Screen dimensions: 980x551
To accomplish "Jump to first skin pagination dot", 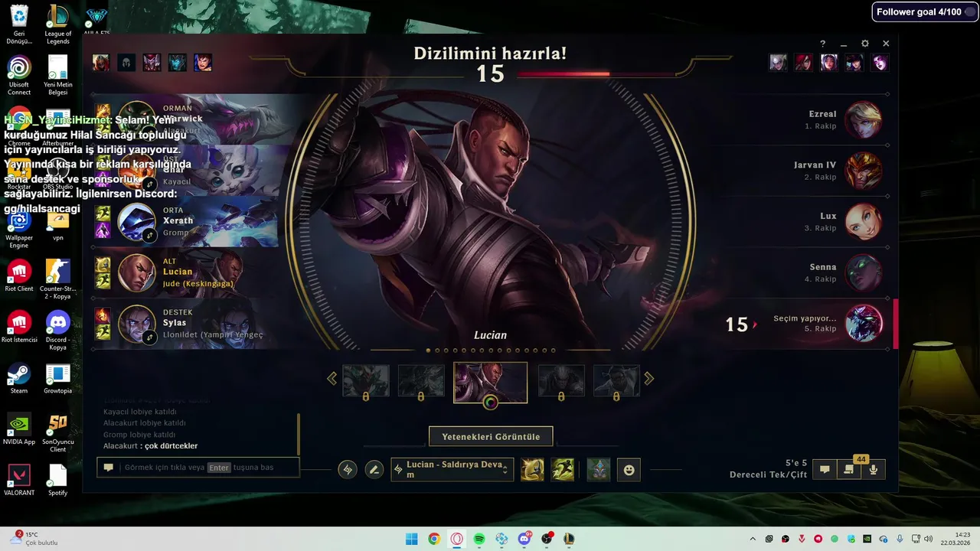I will pos(428,350).
